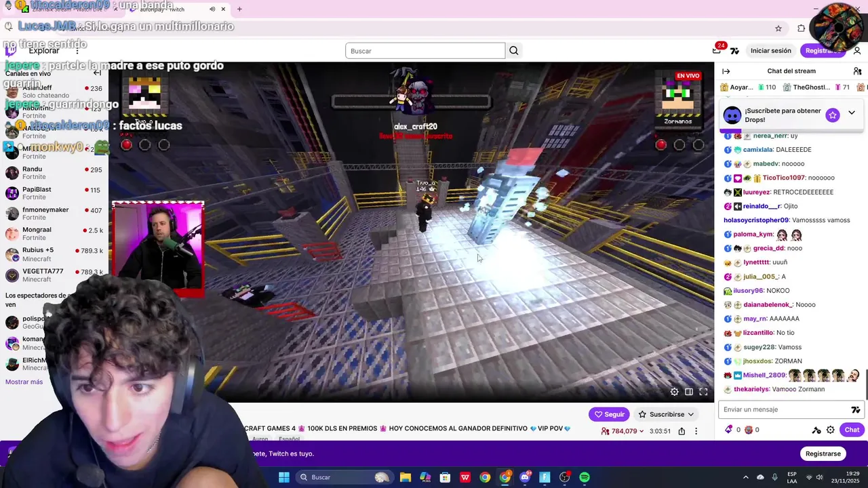Open the Windows Start menu

click(284, 477)
